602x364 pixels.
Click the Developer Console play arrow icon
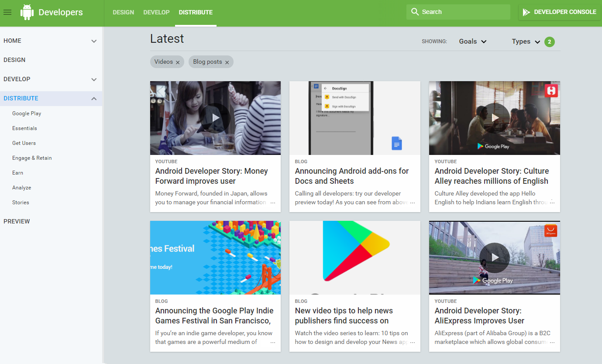coord(526,12)
